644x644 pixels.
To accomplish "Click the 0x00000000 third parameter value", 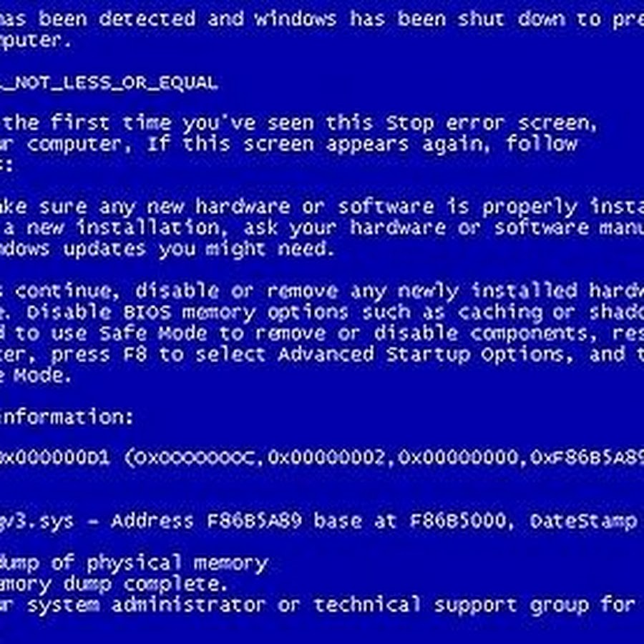I will click(458, 457).
